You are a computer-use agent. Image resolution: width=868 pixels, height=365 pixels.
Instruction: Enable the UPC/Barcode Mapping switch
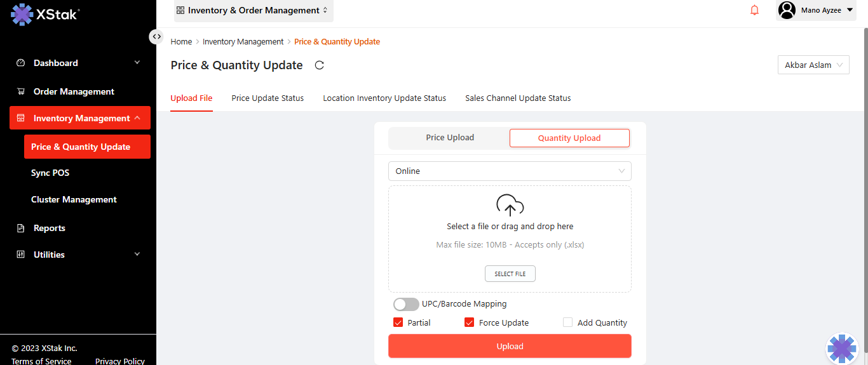406,304
